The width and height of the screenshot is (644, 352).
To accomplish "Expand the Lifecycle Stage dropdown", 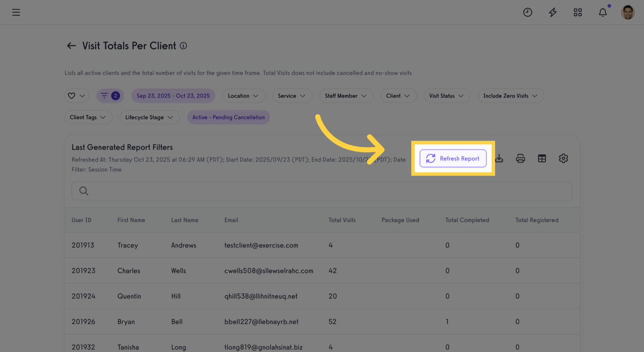I will point(149,117).
